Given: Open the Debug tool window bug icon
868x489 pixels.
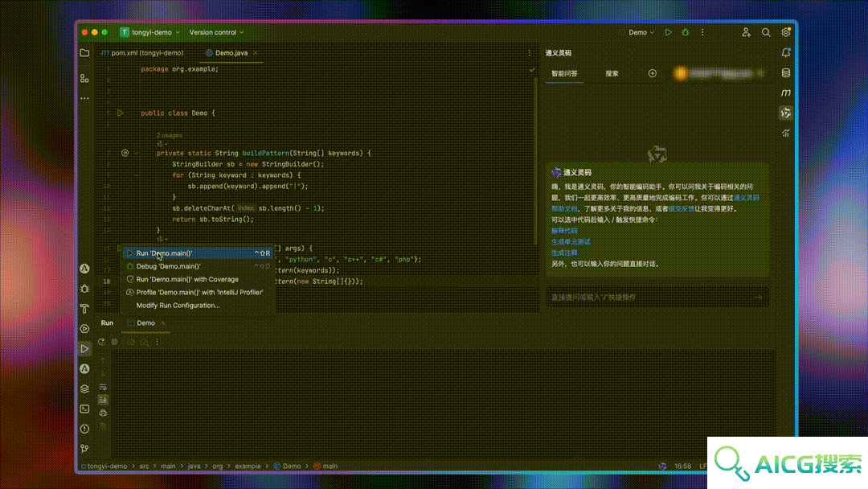Looking at the screenshot, I should pyautogui.click(x=84, y=289).
